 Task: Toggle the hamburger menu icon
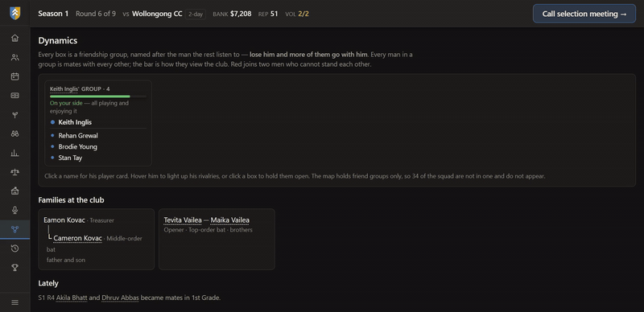(x=14, y=302)
